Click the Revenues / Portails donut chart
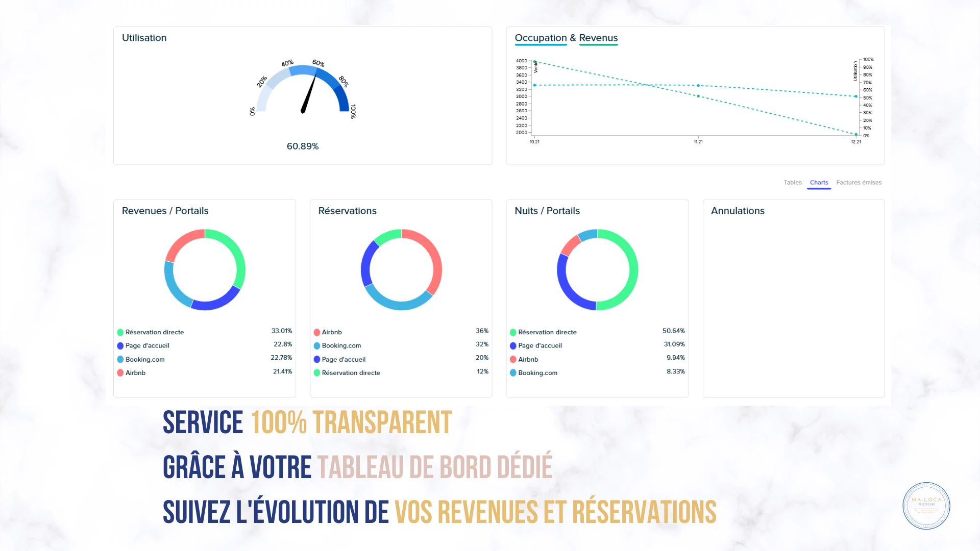The width and height of the screenshot is (980, 551). click(205, 270)
